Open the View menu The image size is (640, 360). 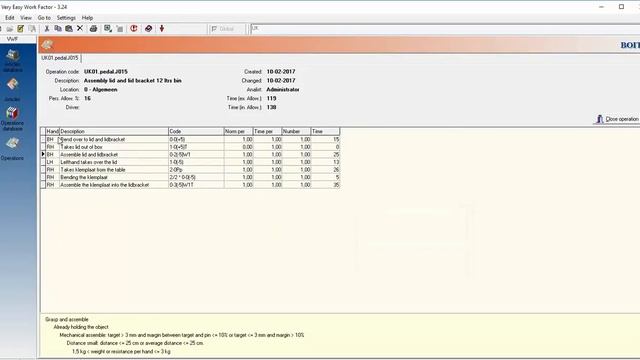click(26, 18)
